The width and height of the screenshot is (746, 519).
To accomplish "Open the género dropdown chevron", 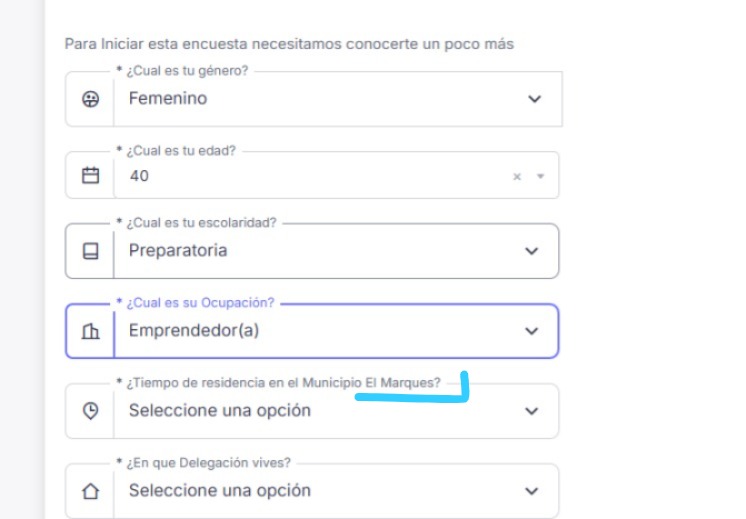I will click(x=534, y=99).
